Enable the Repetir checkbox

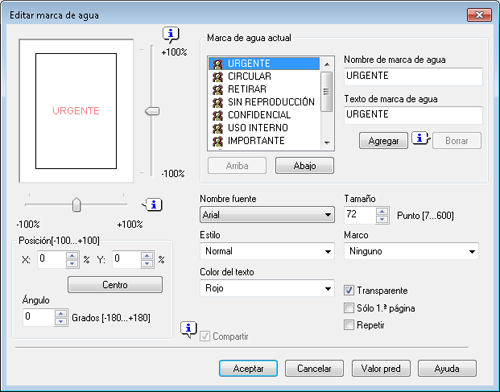(x=349, y=324)
